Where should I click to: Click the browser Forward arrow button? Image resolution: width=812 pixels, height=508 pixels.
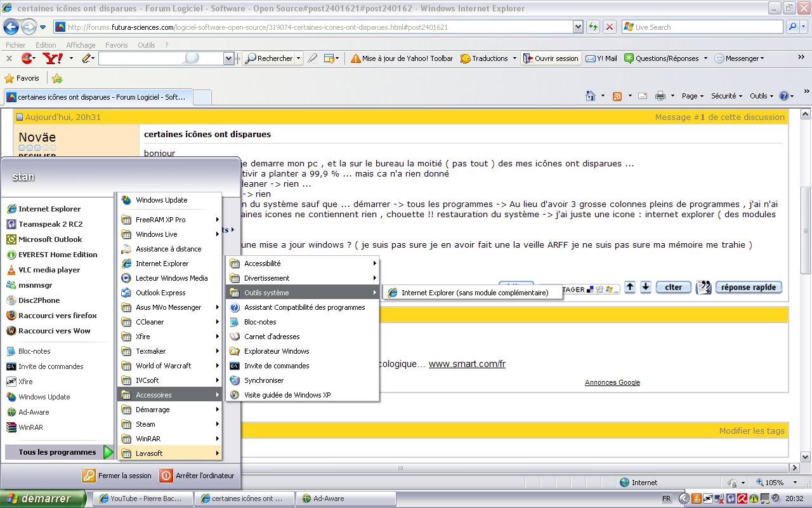point(29,27)
